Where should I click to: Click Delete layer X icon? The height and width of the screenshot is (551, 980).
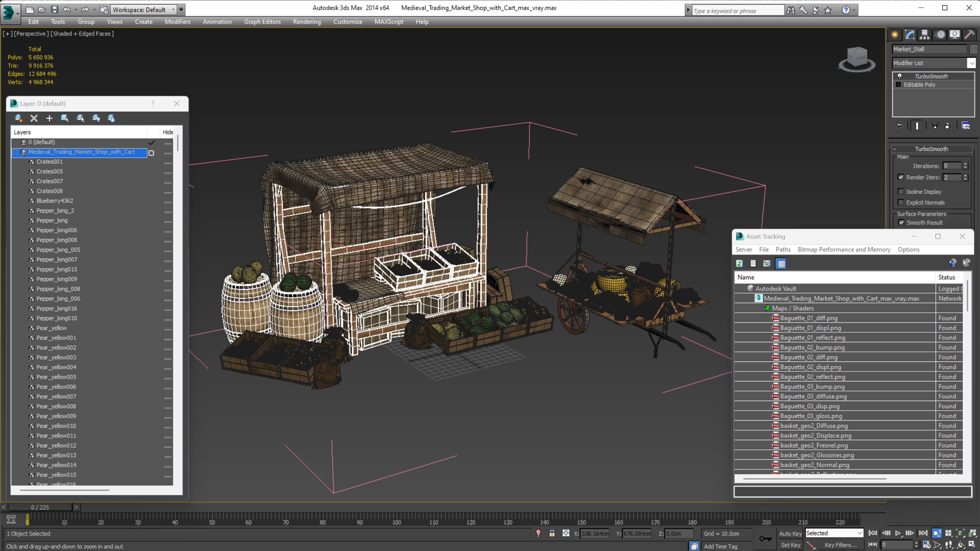click(34, 118)
